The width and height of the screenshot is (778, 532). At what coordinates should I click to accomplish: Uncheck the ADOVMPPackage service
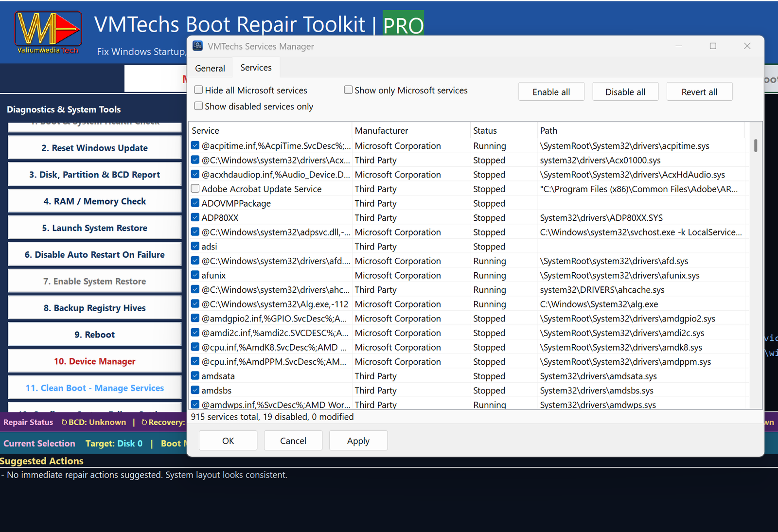tap(195, 203)
